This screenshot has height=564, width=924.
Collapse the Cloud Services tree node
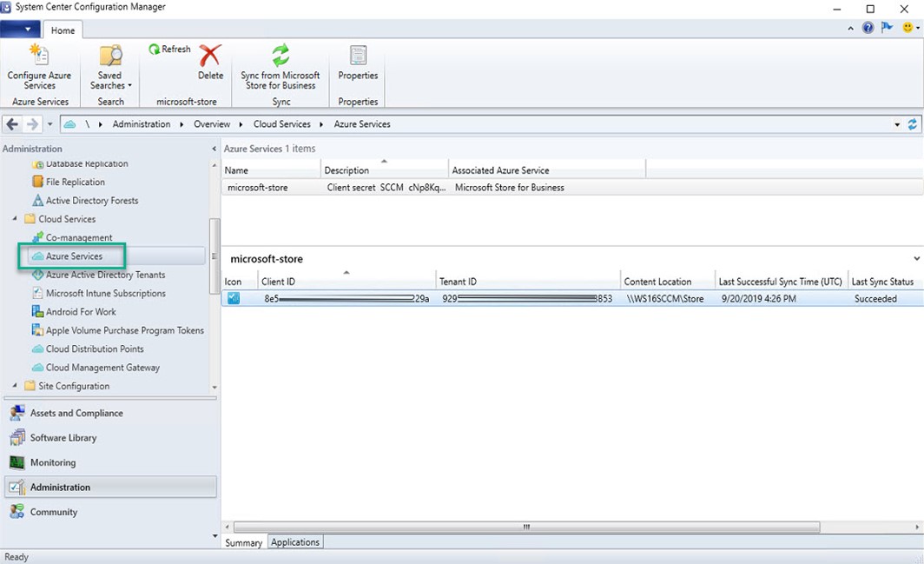(15, 219)
